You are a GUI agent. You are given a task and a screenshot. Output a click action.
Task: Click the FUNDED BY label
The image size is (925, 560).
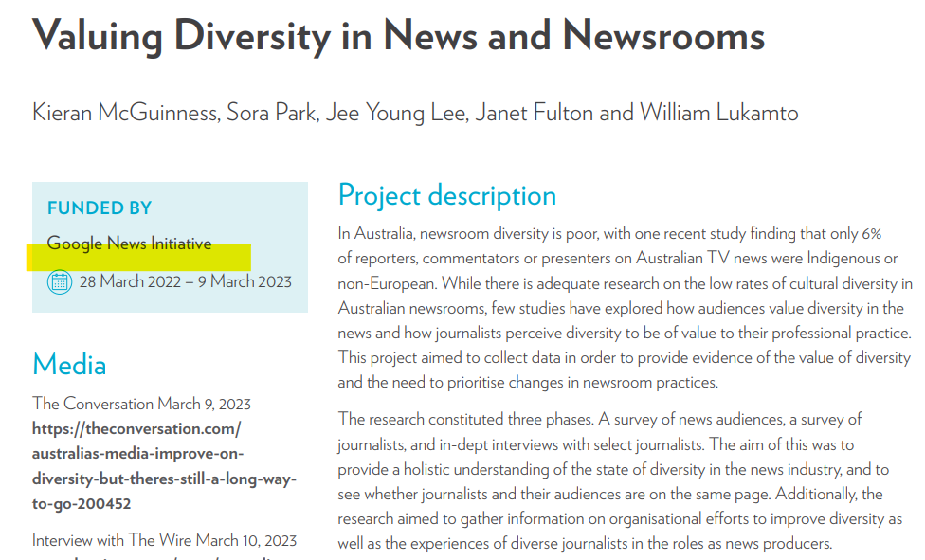(x=100, y=208)
